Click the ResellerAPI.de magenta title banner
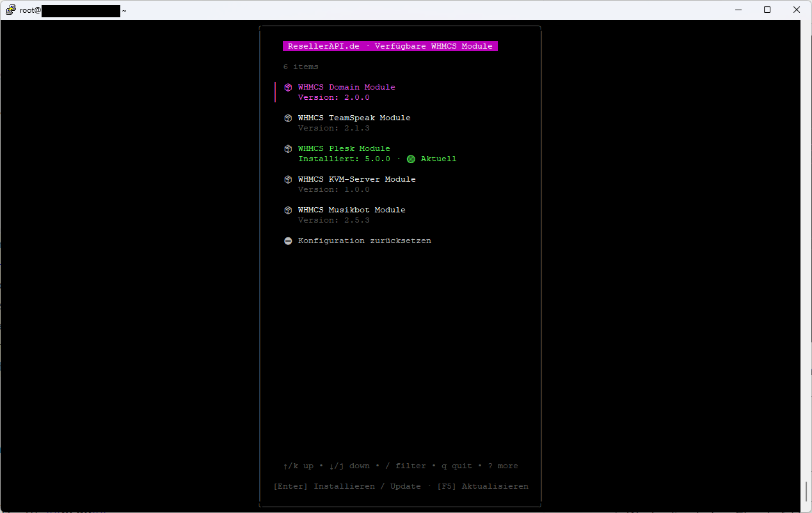812x513 pixels. 390,45
